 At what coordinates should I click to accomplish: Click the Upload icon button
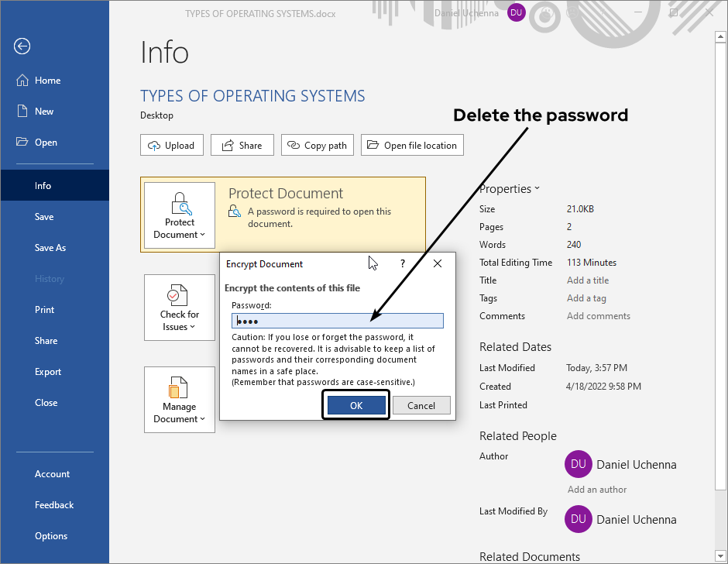(156, 145)
